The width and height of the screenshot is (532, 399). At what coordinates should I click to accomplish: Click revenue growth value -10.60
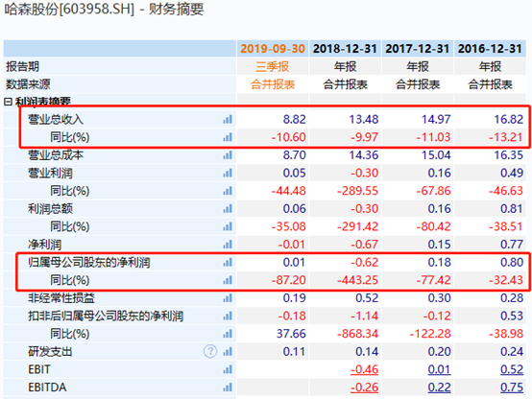click(x=289, y=137)
